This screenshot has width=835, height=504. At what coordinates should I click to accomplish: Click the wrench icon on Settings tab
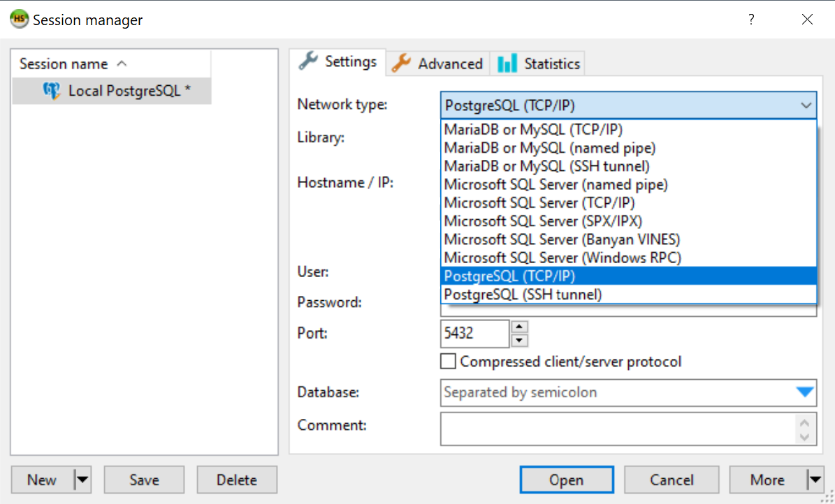[308, 61]
